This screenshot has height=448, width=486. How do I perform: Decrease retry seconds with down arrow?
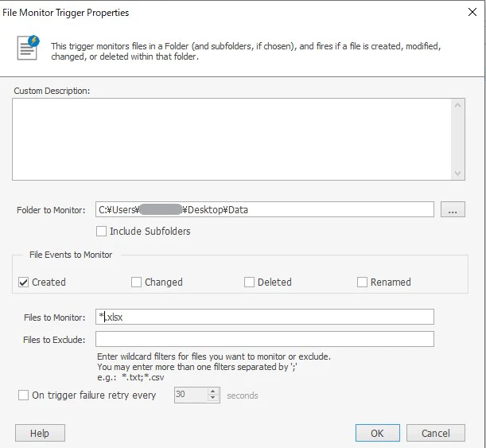212,399
